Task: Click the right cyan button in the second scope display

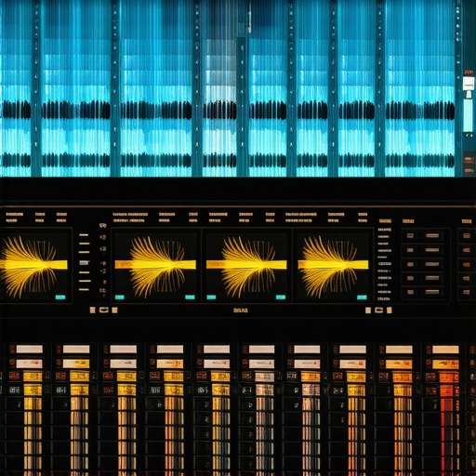Action: click(190, 297)
